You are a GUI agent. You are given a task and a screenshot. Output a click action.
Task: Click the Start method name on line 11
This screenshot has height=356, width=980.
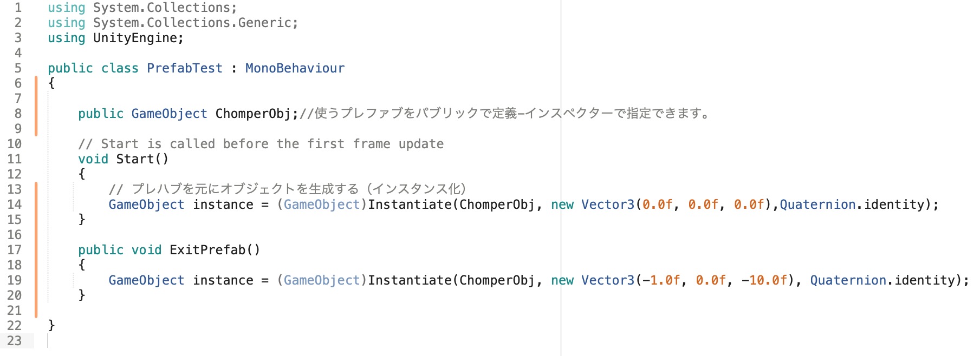(135, 159)
